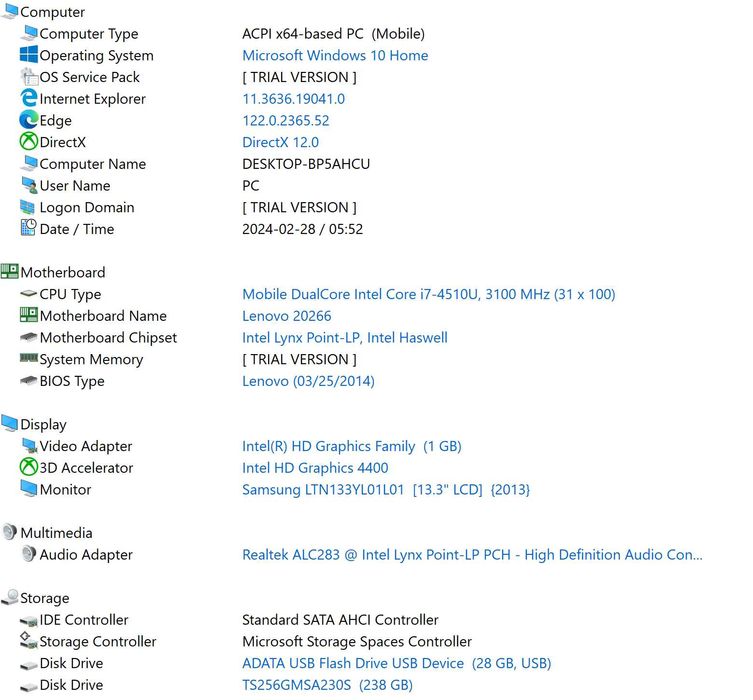The width and height of the screenshot is (753, 700).
Task: Click the Date / Time calendar icon
Action: tap(28, 228)
